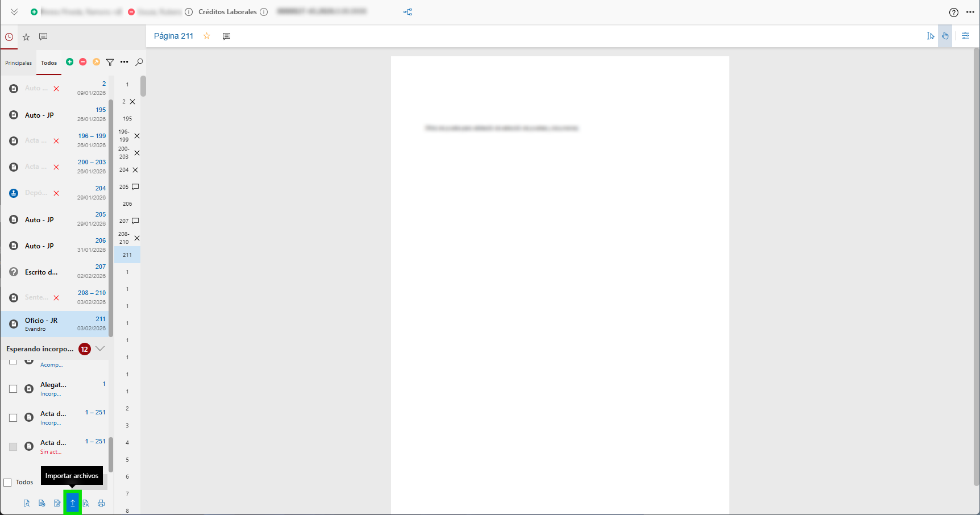This screenshot has width=980, height=515.
Task: Collapse the Esperando incorpo... section chevron
Action: click(100, 348)
